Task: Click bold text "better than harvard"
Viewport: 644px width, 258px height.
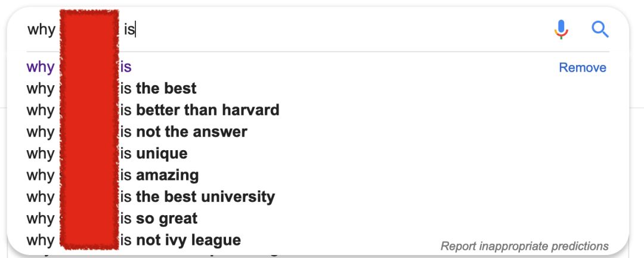Action: [x=208, y=110]
